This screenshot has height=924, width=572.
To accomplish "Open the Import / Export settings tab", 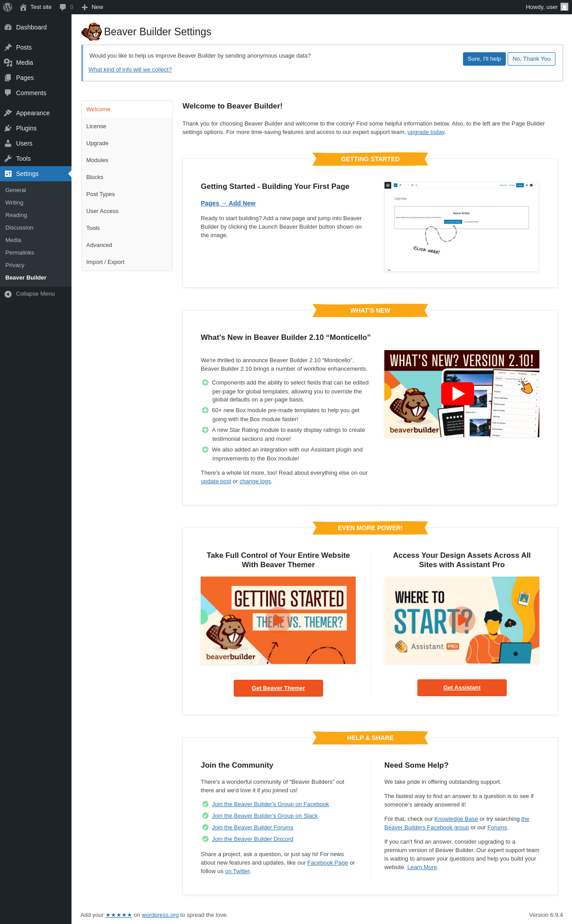I will [x=127, y=262].
